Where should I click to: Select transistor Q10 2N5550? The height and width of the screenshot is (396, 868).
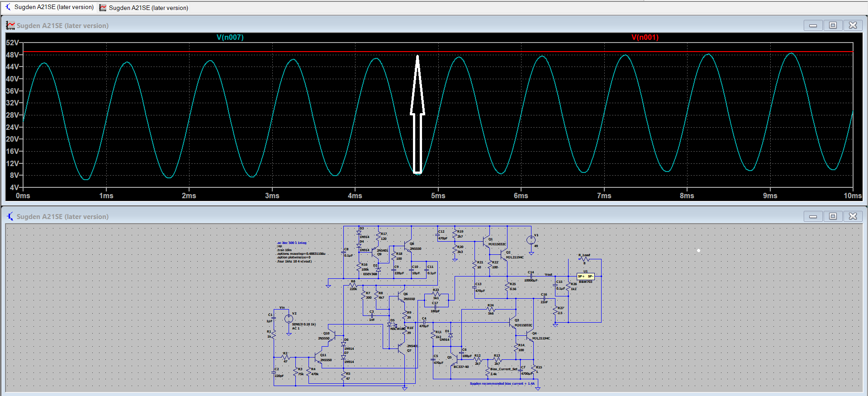(331, 336)
